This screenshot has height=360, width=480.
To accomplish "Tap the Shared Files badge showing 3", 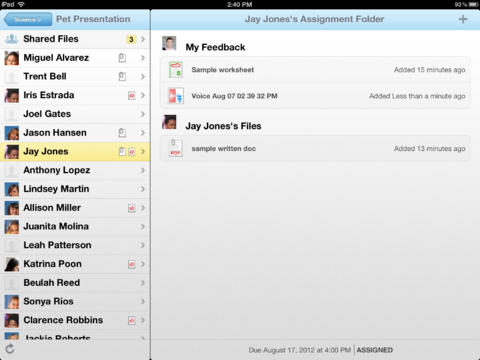I will (131, 39).
